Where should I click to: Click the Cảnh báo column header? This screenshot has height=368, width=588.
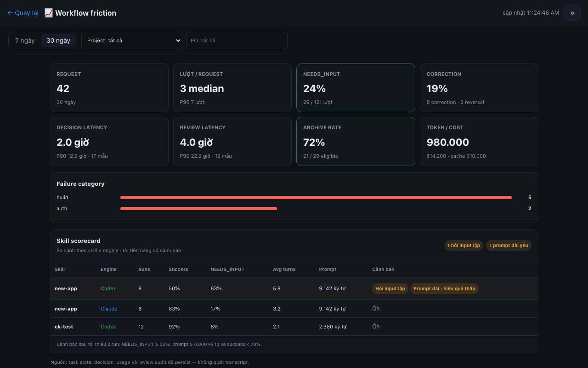[x=383, y=269]
